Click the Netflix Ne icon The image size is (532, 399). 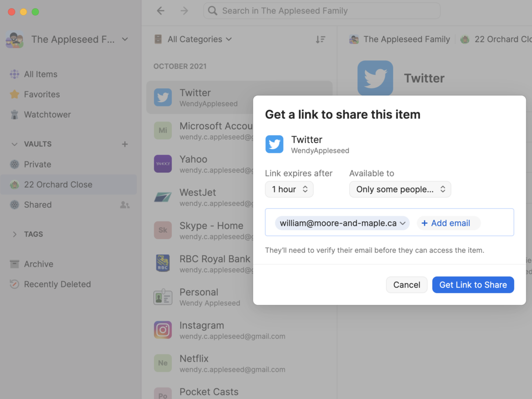(x=163, y=363)
